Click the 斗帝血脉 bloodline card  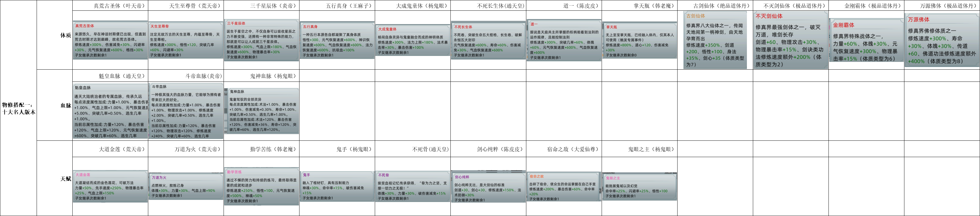pos(186,111)
